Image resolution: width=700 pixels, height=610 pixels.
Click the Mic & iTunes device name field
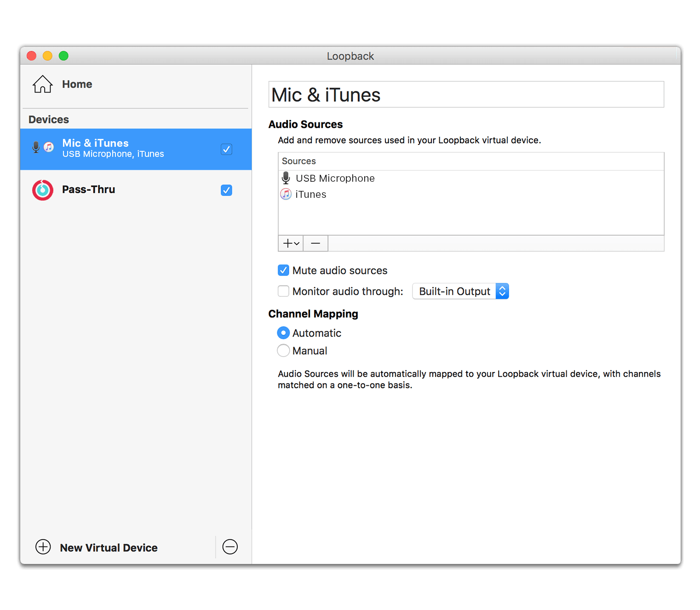pyautogui.click(x=466, y=95)
